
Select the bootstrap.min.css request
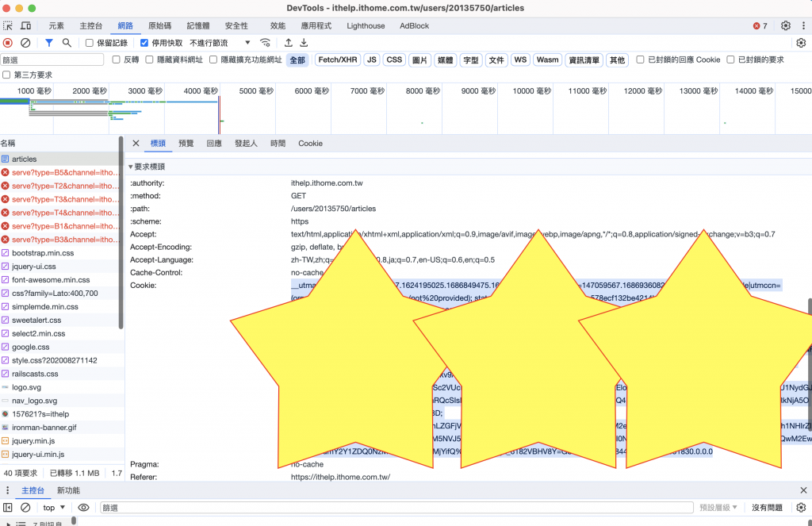point(59,253)
